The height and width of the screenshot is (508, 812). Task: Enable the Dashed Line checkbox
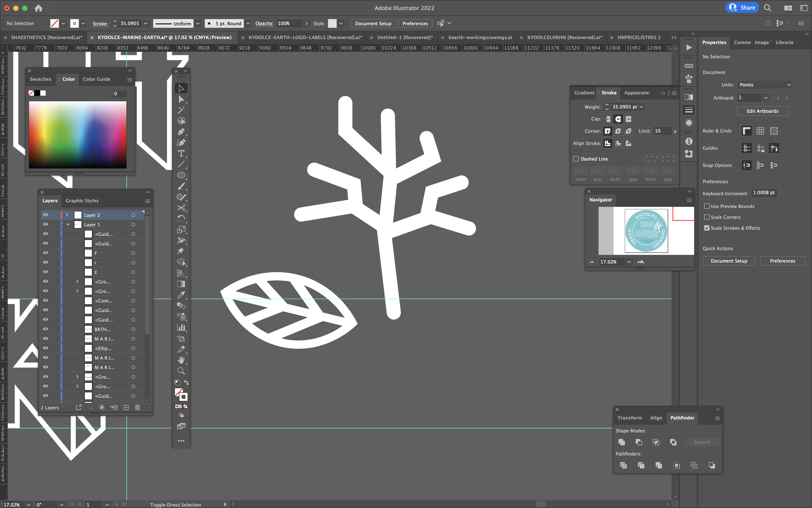point(576,159)
